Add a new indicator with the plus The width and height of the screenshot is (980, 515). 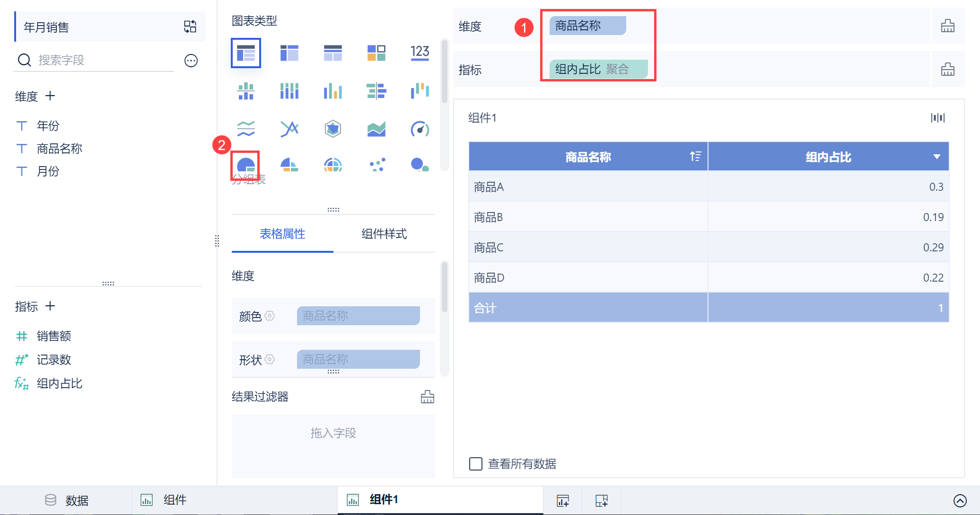(50, 306)
